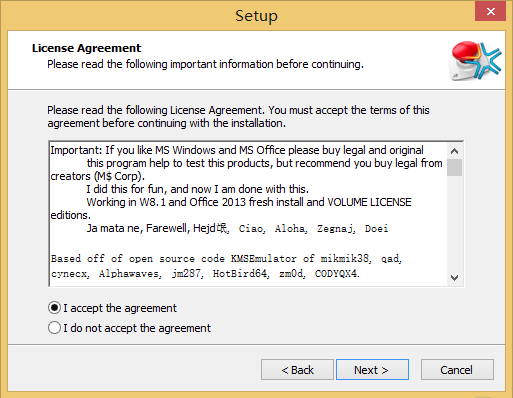Click the red button installer logo icon
Screen dimensions: 513x398
pos(475,61)
